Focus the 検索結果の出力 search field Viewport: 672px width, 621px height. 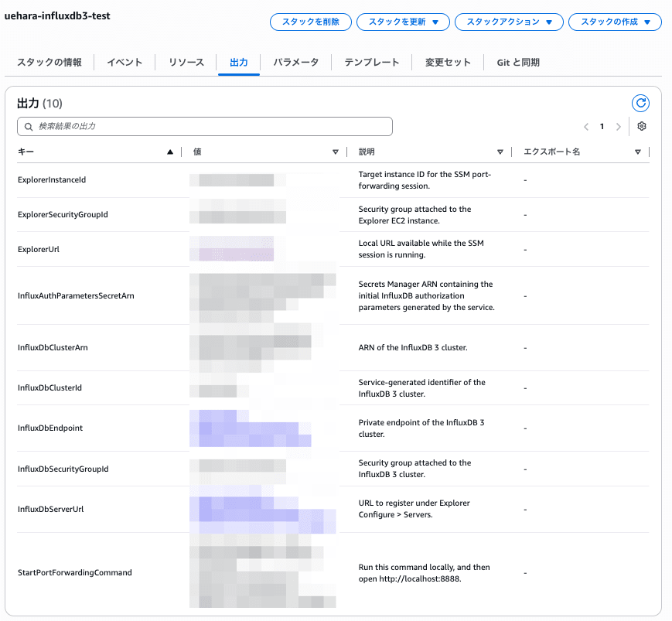coord(205,126)
